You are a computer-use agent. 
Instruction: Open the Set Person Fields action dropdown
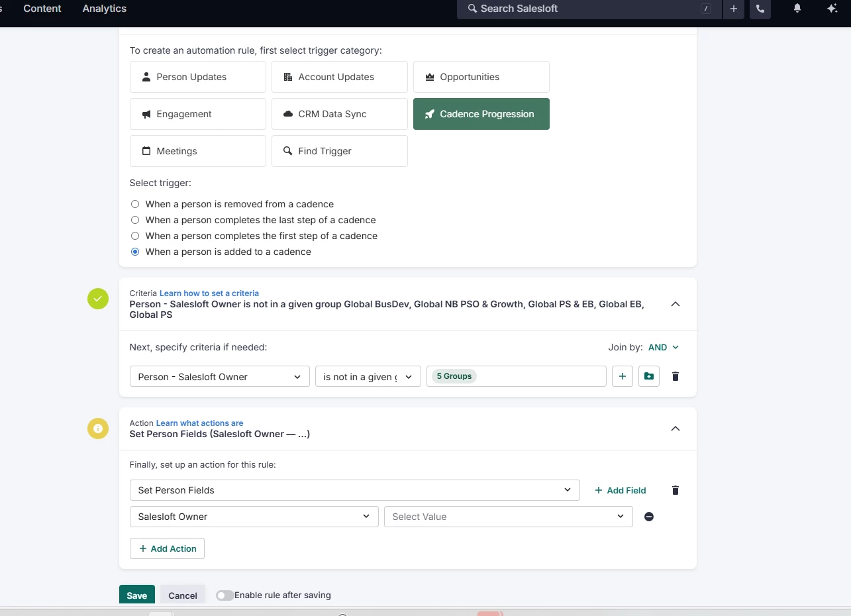tap(355, 490)
